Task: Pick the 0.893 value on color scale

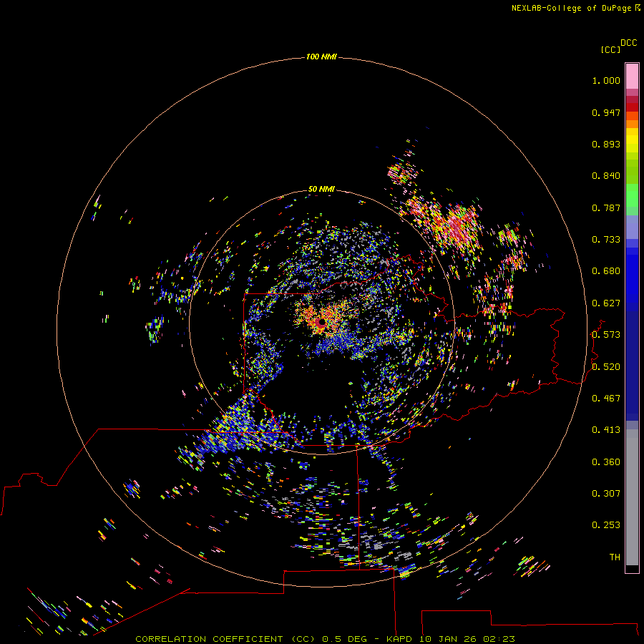Action: 606,144
